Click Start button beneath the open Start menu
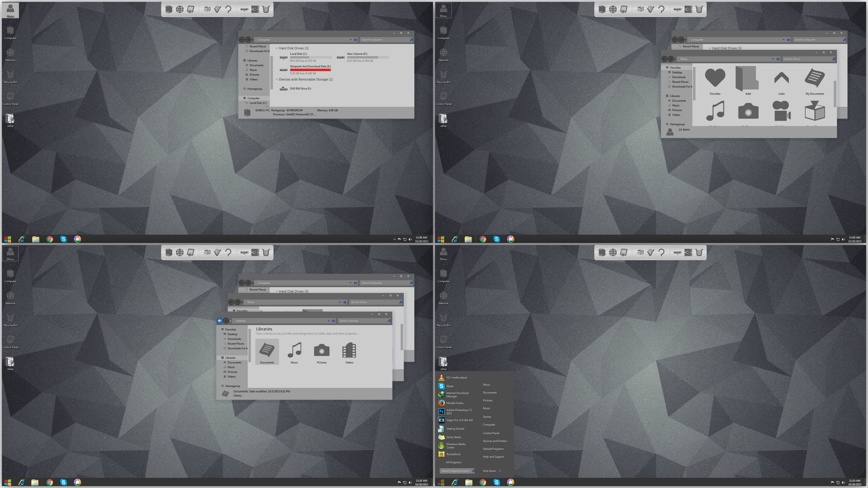This screenshot has width=868, height=488. click(440, 482)
